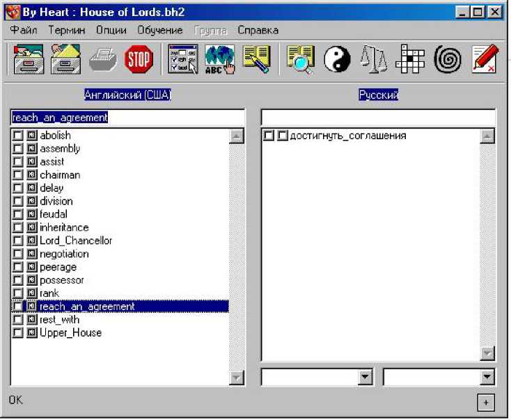The height and width of the screenshot is (420, 511).
Task: Click the card icon beside abolish
Action: (x=32, y=135)
